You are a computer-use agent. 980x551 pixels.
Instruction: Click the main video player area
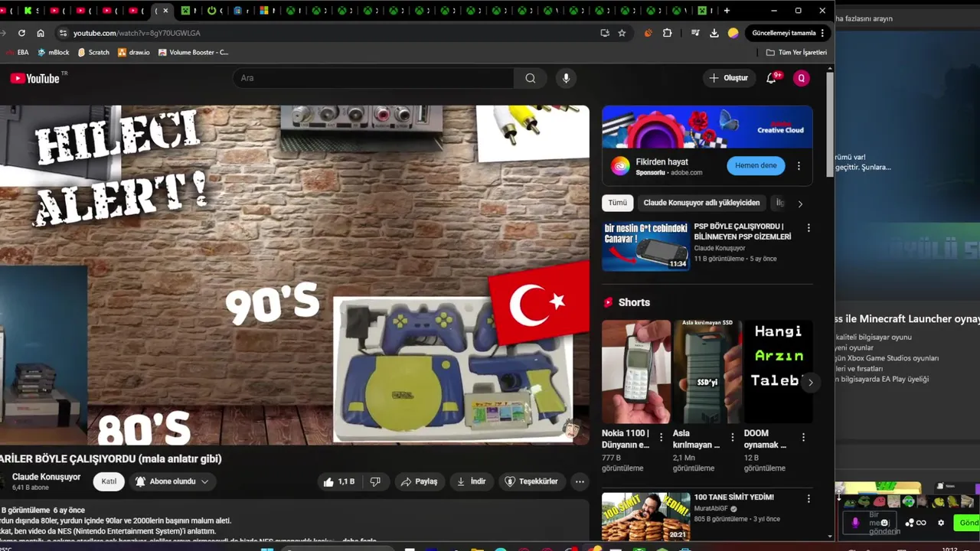[x=295, y=275]
